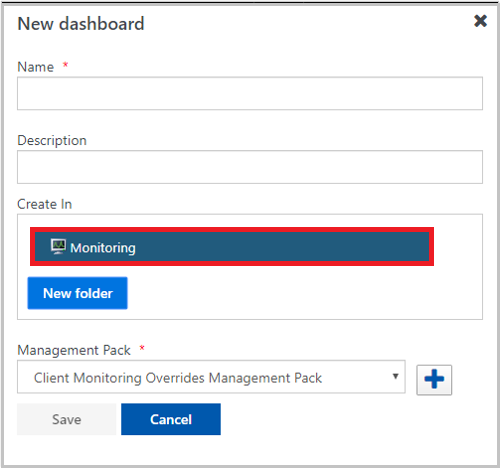Image resolution: width=500 pixels, height=468 pixels.
Task: Click the Name input field
Action: (250, 93)
